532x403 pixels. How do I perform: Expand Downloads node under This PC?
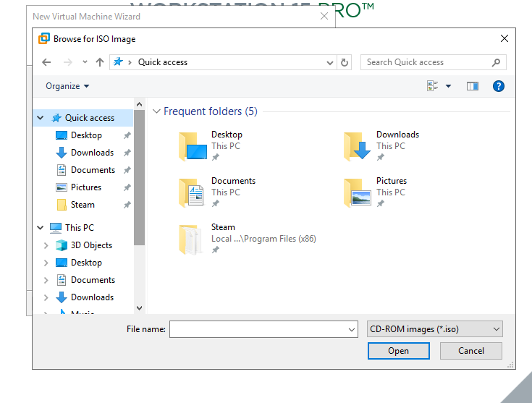point(46,297)
